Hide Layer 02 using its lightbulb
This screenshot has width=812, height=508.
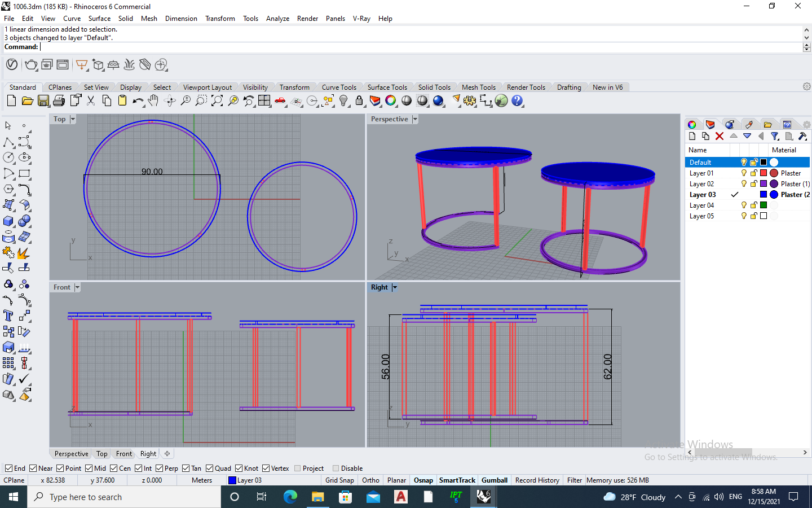coord(744,184)
